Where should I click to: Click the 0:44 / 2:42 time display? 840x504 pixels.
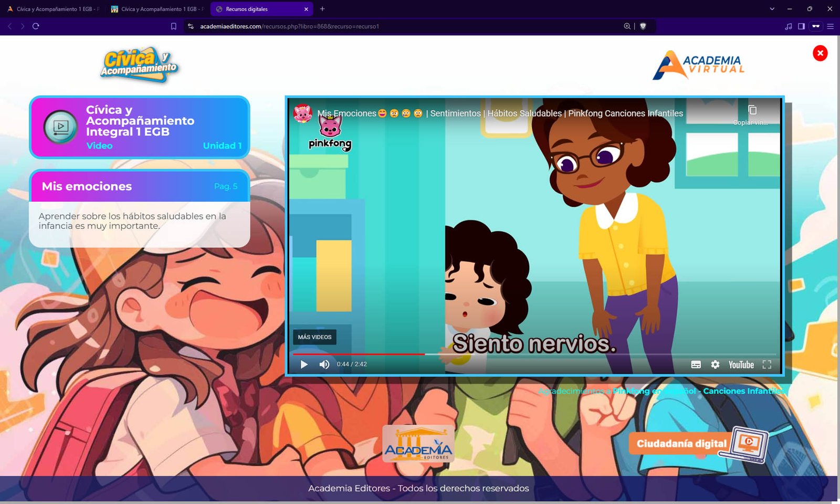(x=352, y=364)
